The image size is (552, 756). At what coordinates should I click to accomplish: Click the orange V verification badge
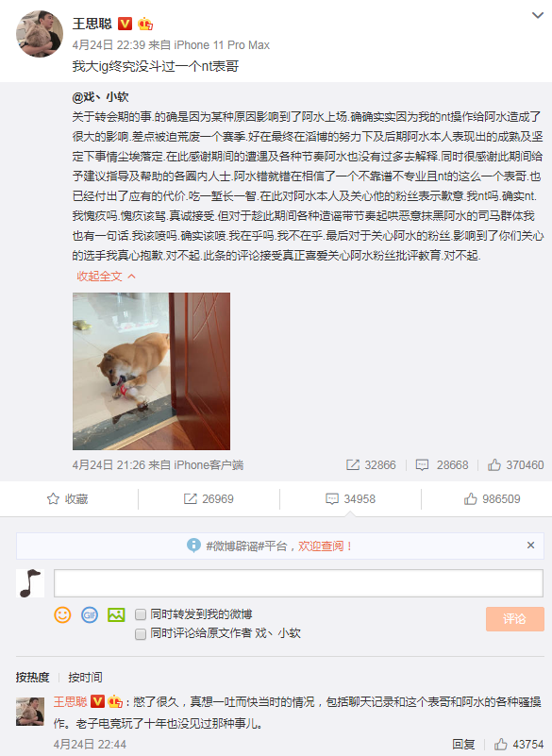click(x=125, y=24)
